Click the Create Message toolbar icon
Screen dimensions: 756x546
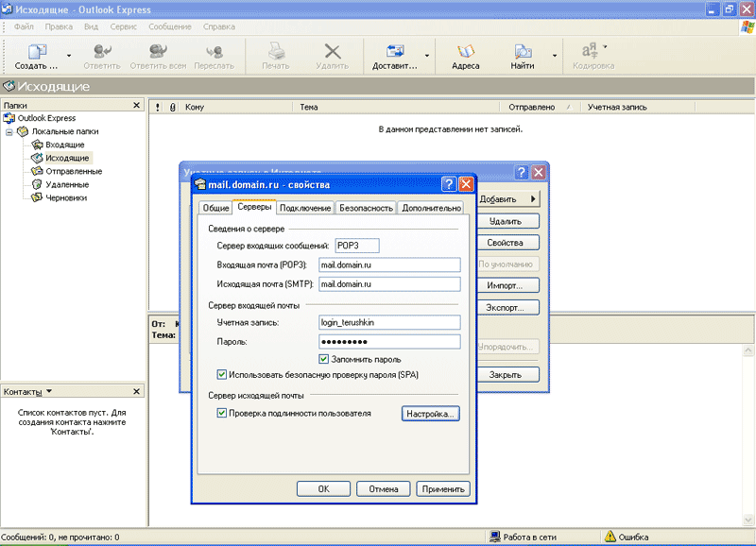point(36,52)
